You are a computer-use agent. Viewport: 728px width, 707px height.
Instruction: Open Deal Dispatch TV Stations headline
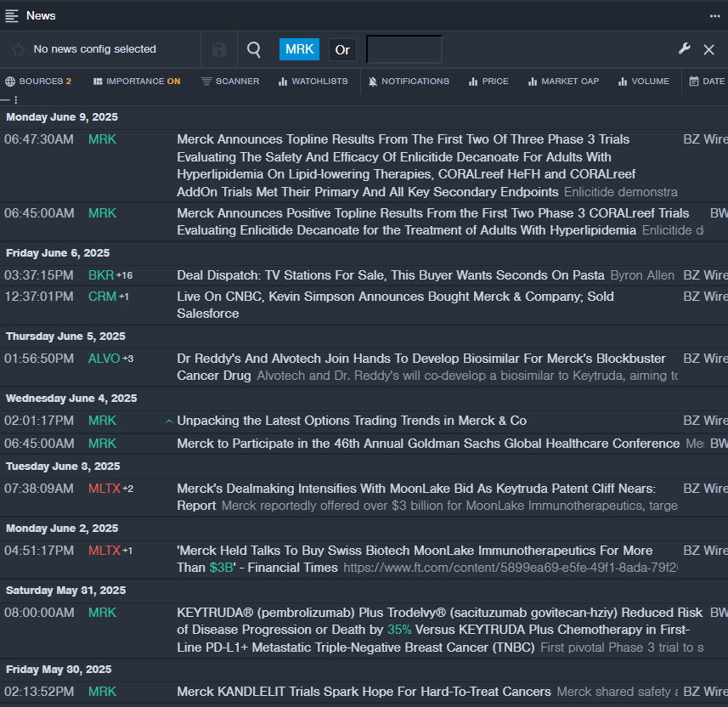pos(391,275)
